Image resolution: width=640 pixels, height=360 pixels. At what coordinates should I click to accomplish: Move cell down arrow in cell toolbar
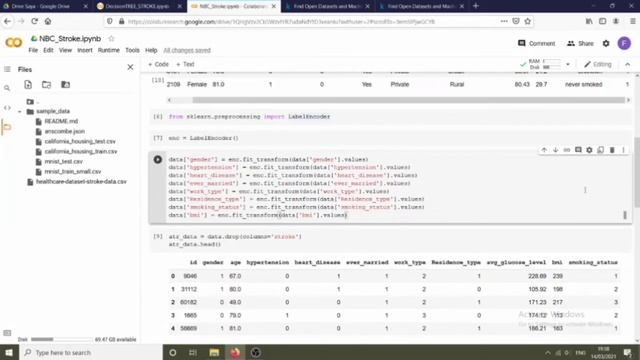(556, 150)
